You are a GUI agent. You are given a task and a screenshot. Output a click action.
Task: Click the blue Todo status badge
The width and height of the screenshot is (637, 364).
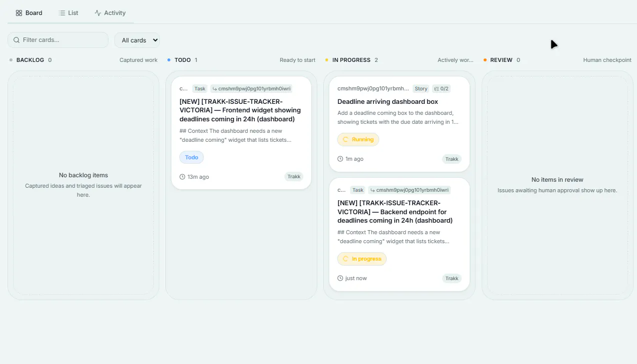[191, 157]
